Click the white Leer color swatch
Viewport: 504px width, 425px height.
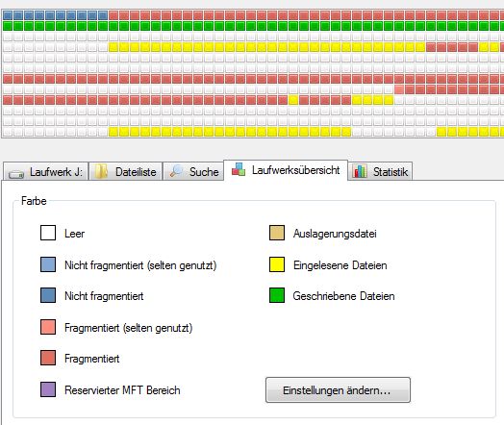coord(48,233)
